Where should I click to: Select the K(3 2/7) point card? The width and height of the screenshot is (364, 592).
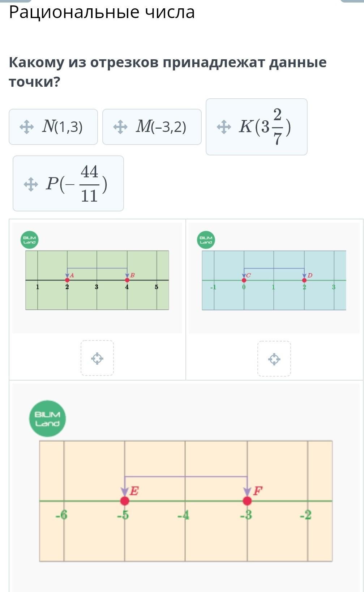pyautogui.click(x=257, y=127)
